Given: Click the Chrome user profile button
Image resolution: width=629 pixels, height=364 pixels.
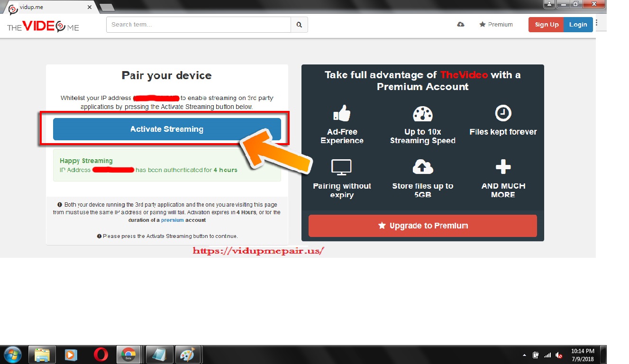Looking at the screenshot, I should [x=549, y=4].
